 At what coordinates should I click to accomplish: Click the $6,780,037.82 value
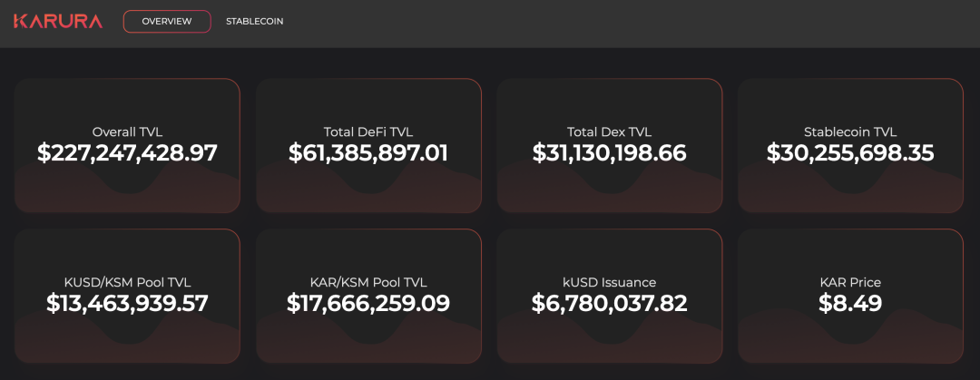click(609, 304)
